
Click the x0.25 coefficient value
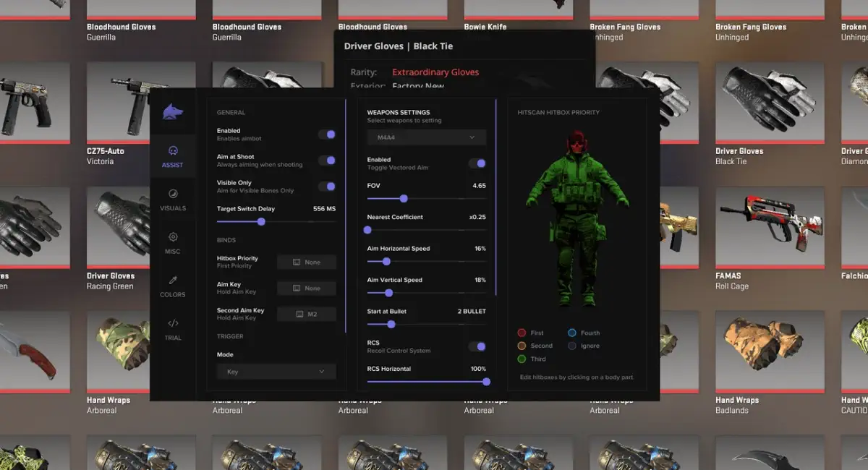click(x=477, y=217)
